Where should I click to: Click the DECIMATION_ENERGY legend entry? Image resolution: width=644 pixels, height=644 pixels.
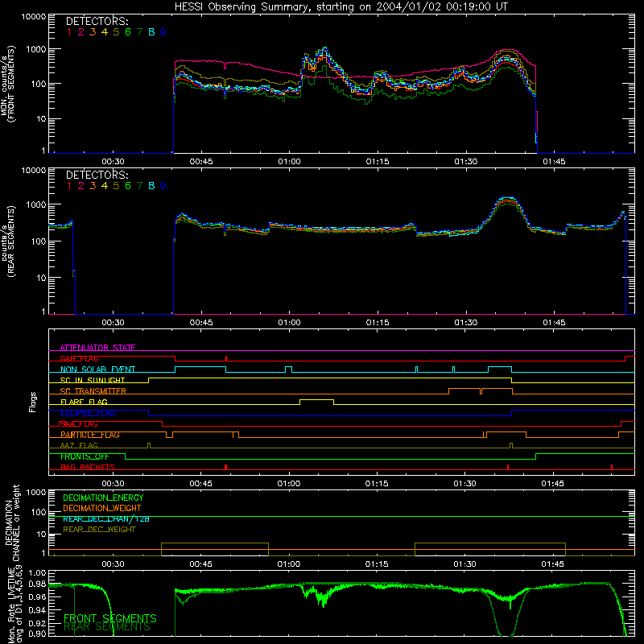click(103, 497)
